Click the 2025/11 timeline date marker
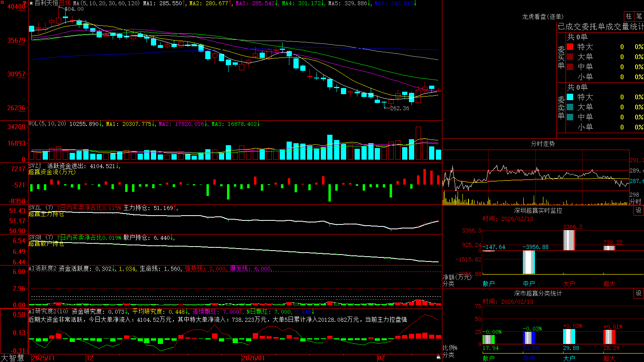The image size is (644, 362). 43,358
